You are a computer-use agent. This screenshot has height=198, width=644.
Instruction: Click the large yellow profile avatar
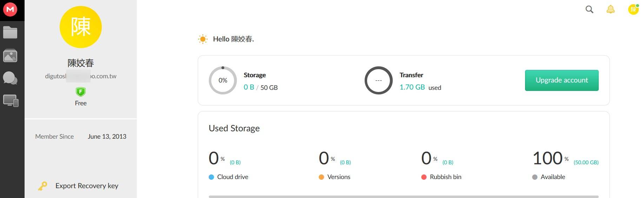tap(81, 27)
